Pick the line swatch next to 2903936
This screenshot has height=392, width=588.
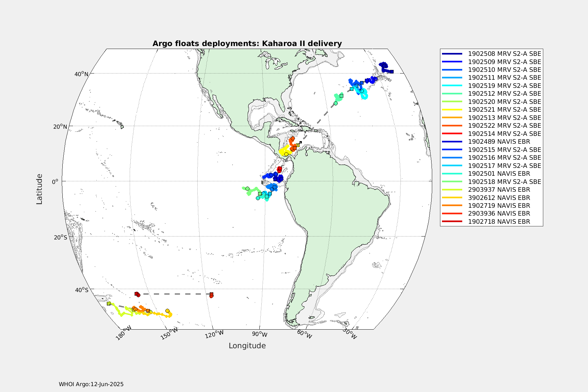[x=452, y=213]
